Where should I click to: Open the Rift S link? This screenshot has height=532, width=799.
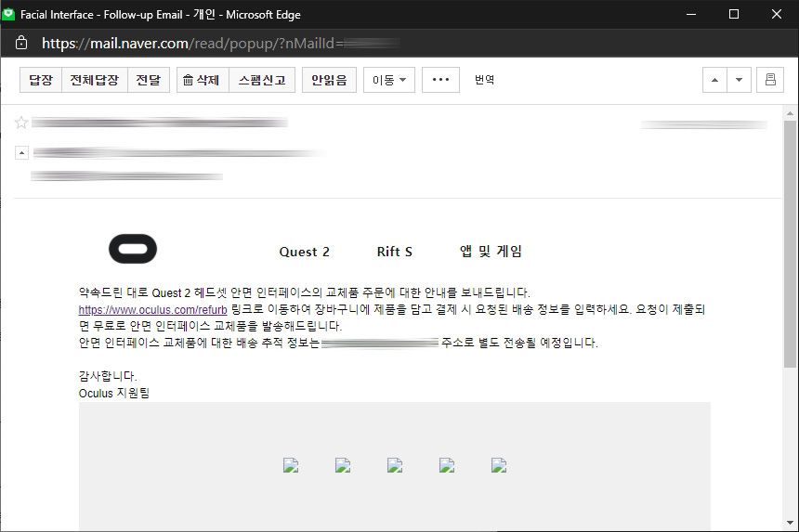pos(395,252)
